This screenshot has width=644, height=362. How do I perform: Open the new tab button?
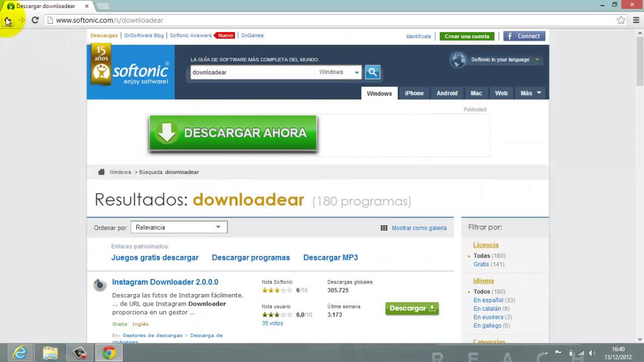(103, 6)
